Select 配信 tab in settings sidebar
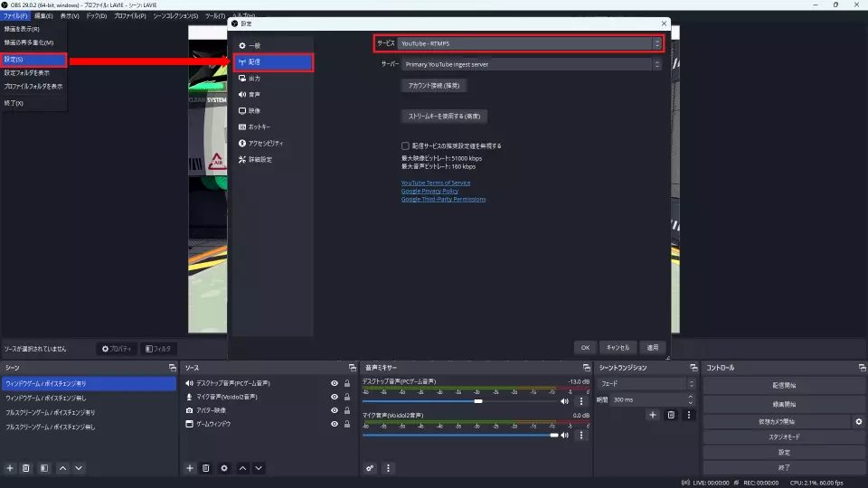 click(273, 62)
